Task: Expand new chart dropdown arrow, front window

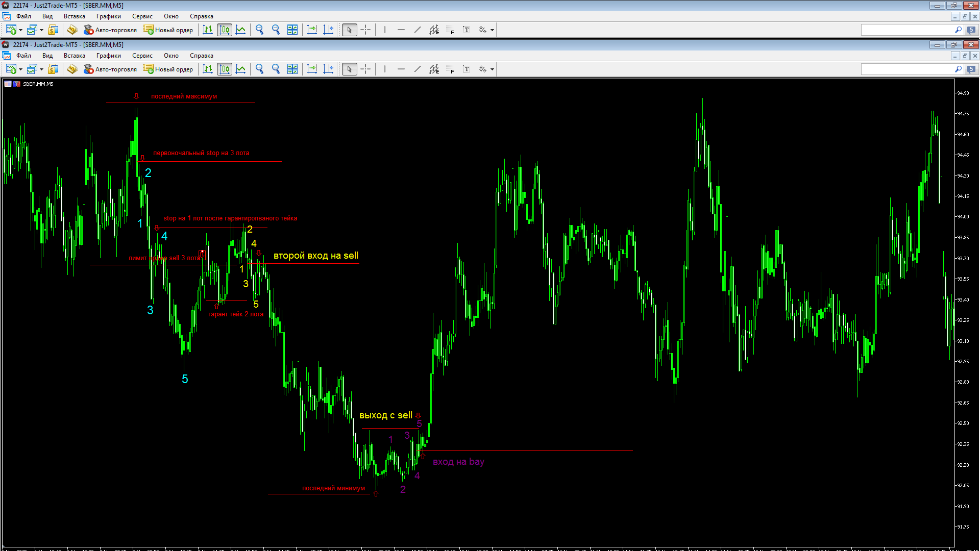Action: pos(21,69)
